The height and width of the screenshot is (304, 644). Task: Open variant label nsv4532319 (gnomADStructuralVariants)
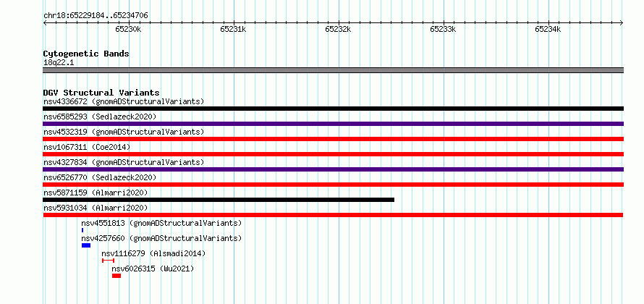pos(124,132)
